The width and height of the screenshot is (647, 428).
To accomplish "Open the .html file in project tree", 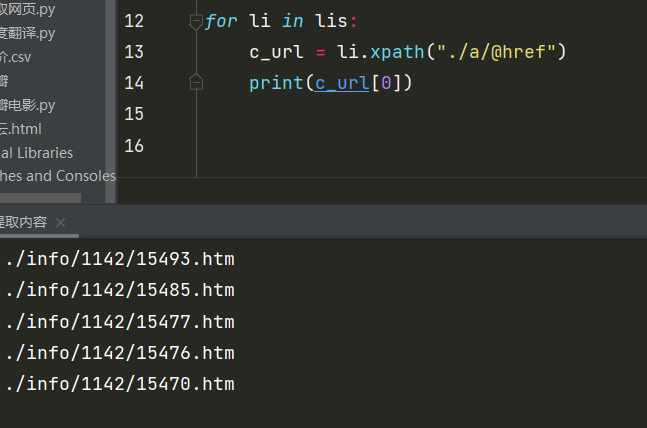I will tap(20, 129).
